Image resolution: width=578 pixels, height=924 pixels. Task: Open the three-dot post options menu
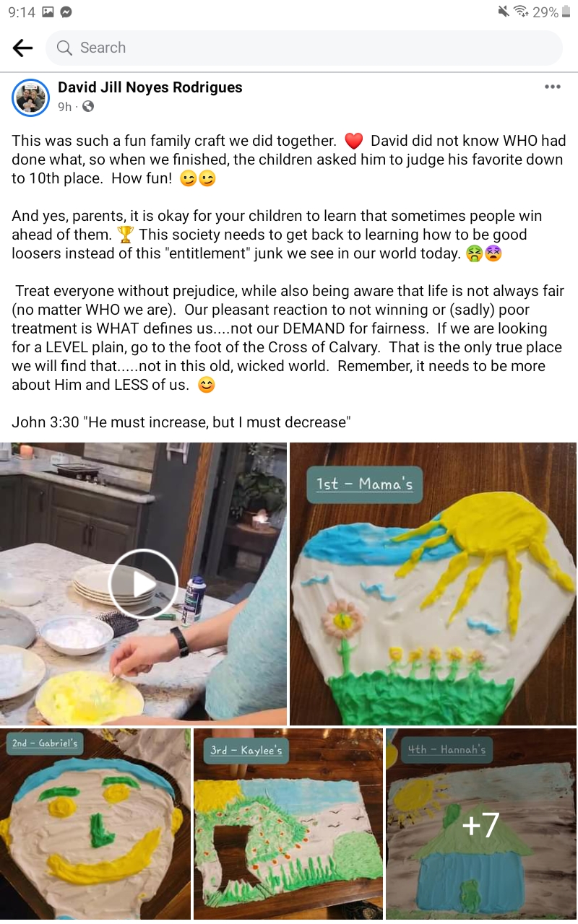pos(553,87)
